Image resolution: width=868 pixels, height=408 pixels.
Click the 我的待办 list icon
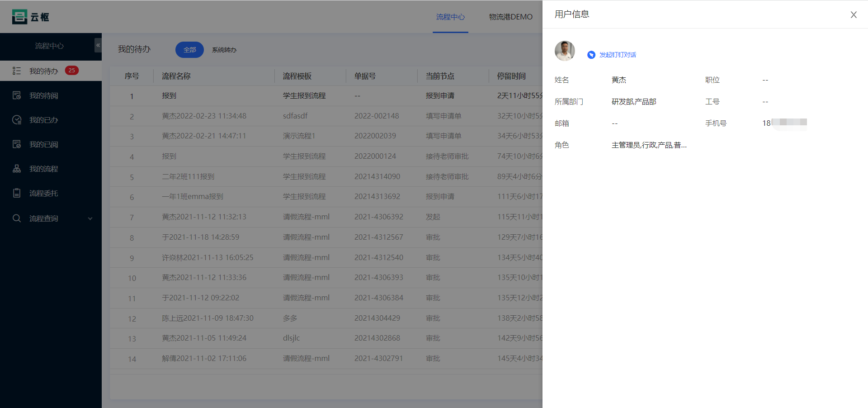[x=17, y=71]
